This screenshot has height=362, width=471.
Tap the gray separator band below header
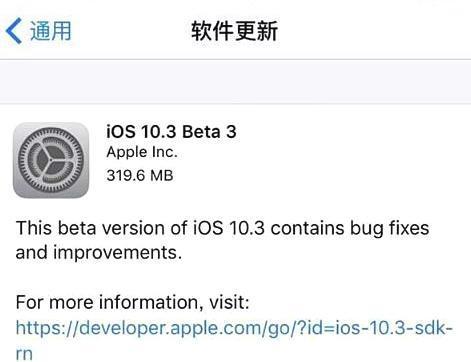pyautogui.click(x=235, y=82)
